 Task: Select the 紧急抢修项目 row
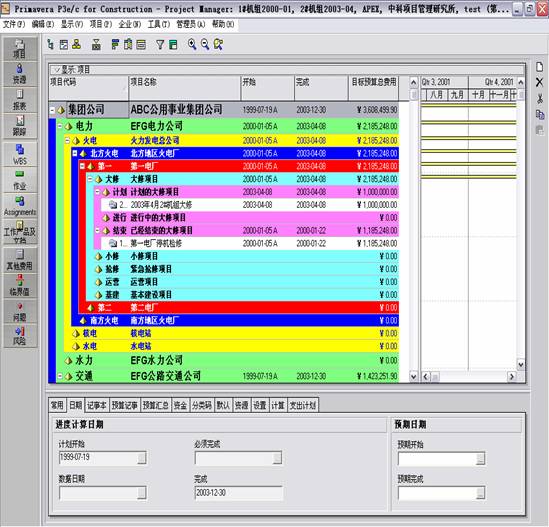point(242,269)
